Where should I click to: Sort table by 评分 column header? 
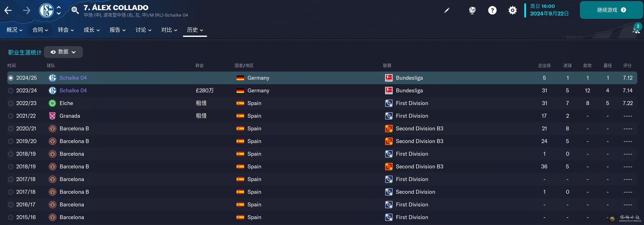point(627,66)
